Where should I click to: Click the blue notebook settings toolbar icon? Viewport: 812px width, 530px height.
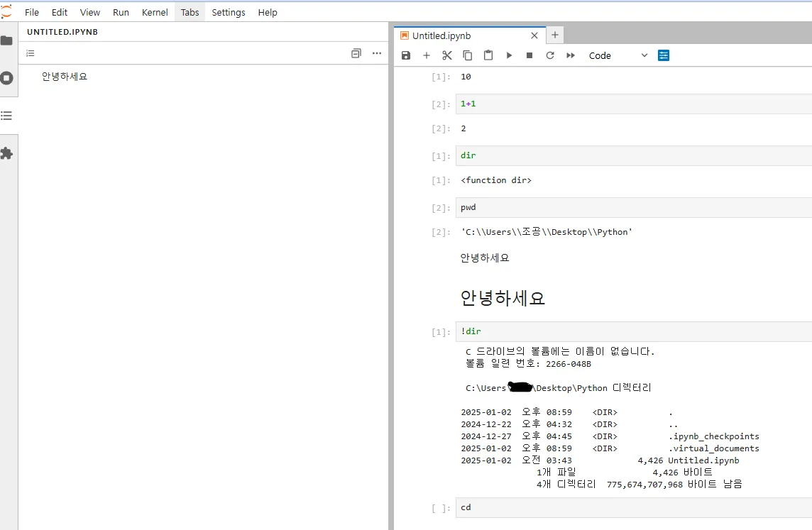point(664,55)
